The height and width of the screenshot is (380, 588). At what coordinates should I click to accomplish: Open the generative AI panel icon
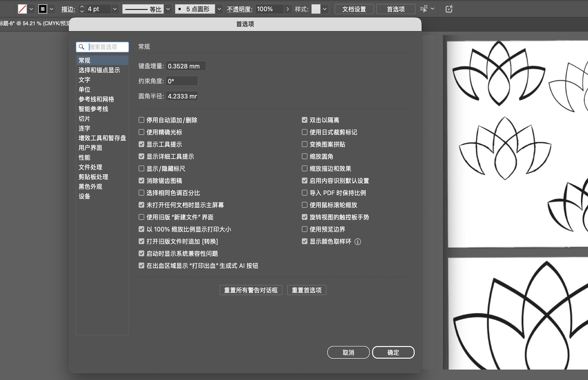pyautogui.click(x=449, y=9)
